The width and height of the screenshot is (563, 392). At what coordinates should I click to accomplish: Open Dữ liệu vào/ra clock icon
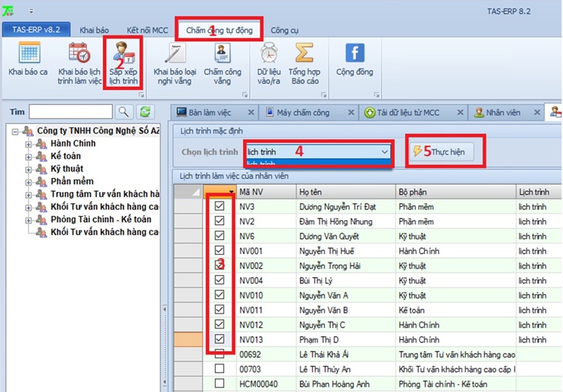[x=269, y=53]
